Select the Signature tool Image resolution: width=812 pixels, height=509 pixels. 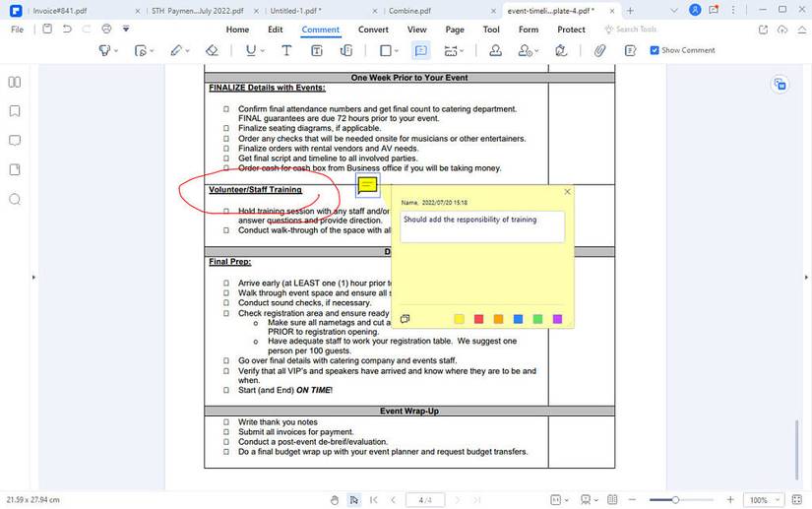561,50
